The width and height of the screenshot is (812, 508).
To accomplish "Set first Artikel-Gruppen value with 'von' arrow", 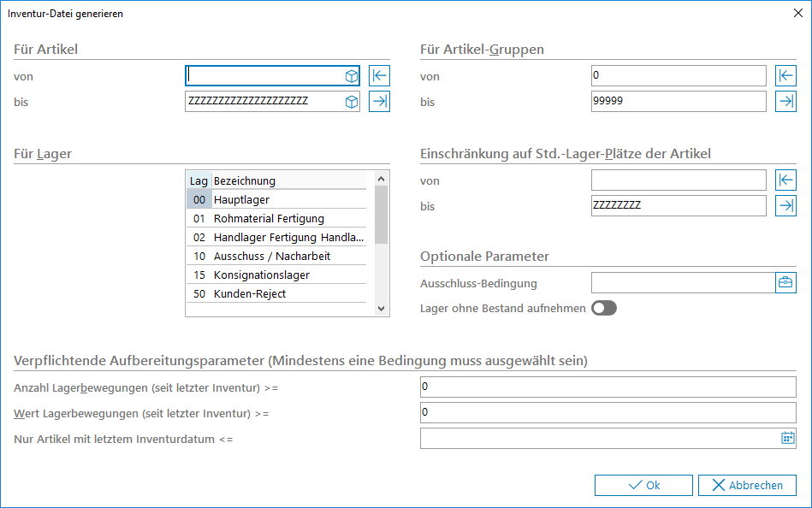I will [x=785, y=76].
